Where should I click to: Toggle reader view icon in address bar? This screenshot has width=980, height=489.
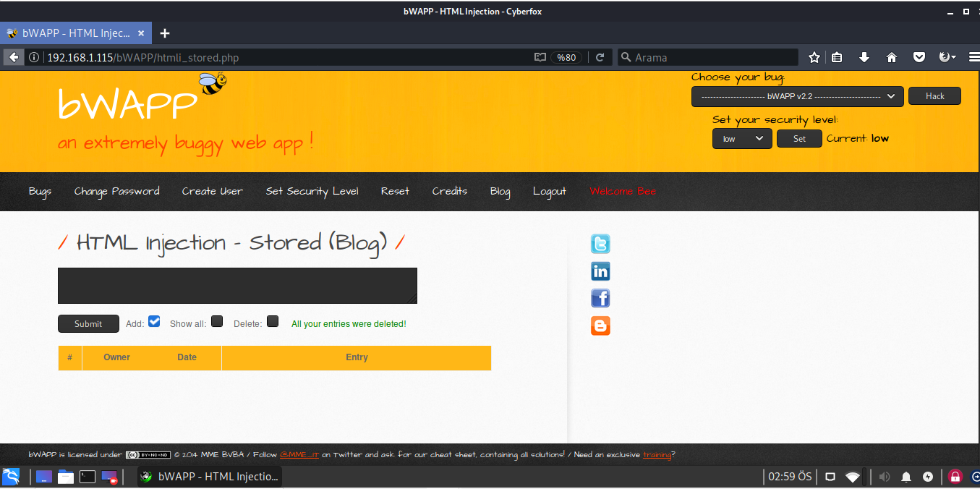[x=540, y=57]
